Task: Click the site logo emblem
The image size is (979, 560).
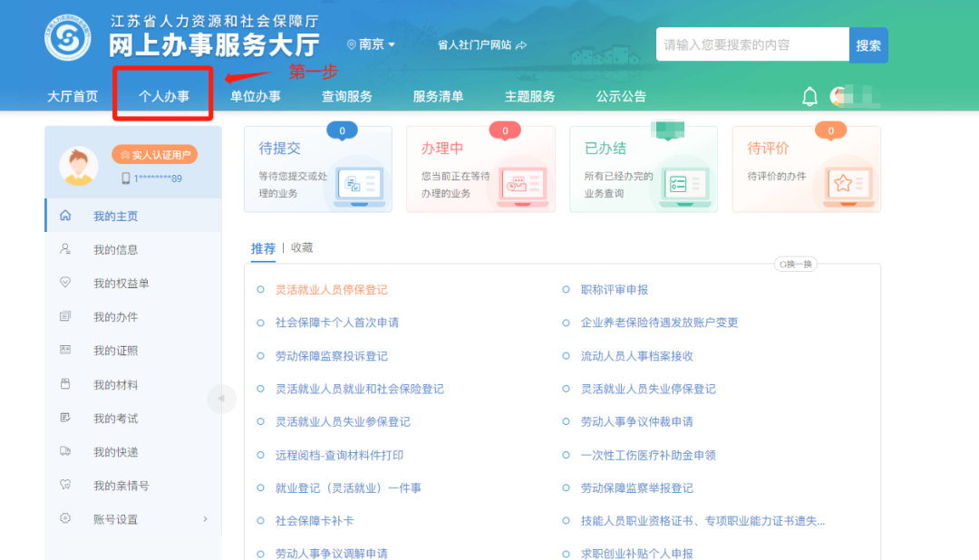Action: click(69, 36)
